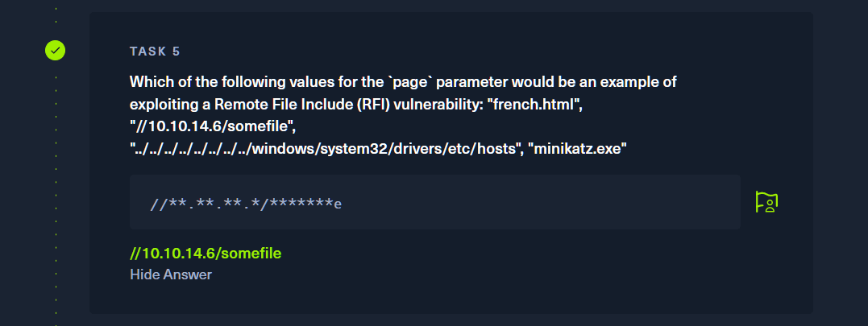The width and height of the screenshot is (868, 326).
Task: Click the dotted timeline above the checkmark
Action: [x=56, y=20]
